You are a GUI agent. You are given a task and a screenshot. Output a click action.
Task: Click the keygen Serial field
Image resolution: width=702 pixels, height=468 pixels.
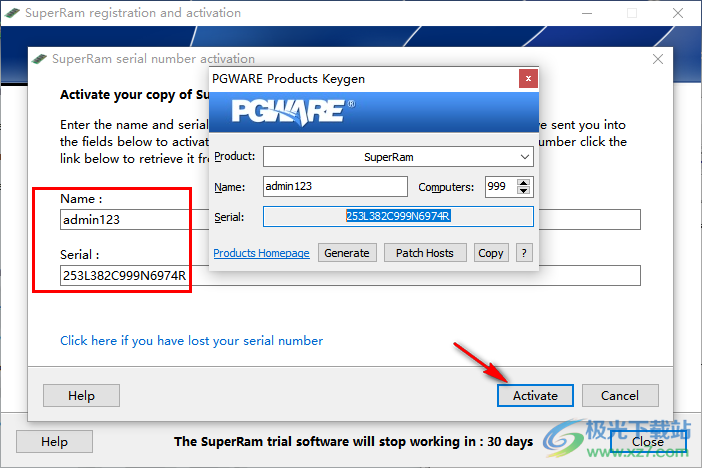click(398, 216)
